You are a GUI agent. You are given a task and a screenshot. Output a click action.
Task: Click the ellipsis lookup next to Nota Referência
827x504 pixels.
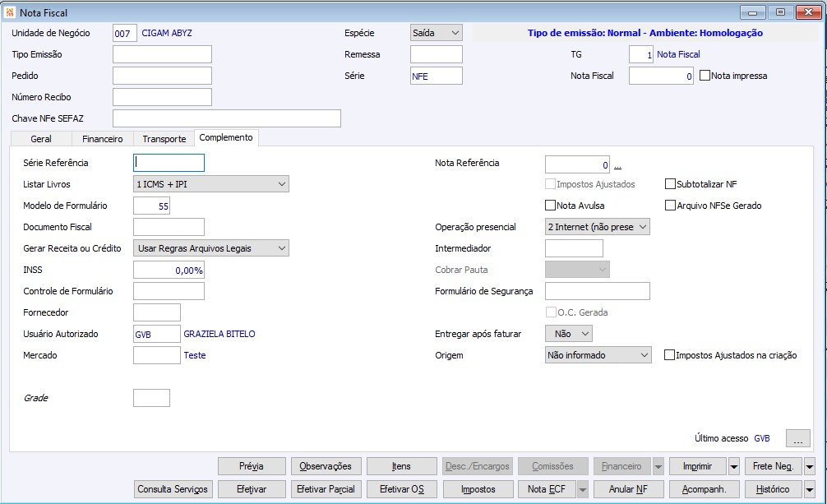[x=617, y=166]
